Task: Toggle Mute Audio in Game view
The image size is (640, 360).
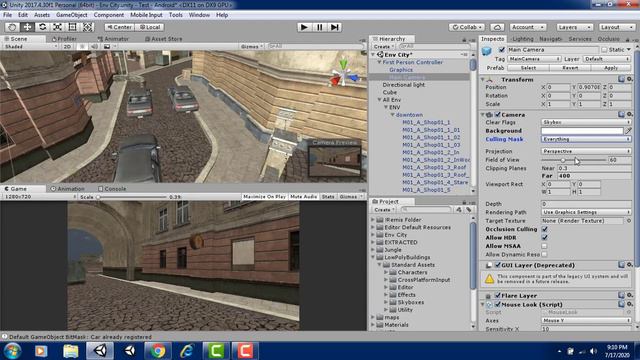Action: coord(303,197)
